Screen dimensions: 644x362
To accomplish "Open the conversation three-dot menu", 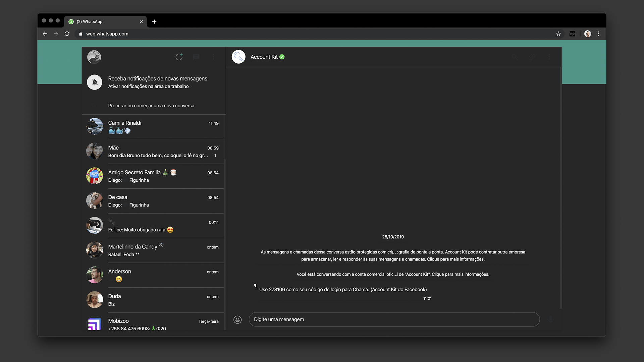I will pos(549,57).
